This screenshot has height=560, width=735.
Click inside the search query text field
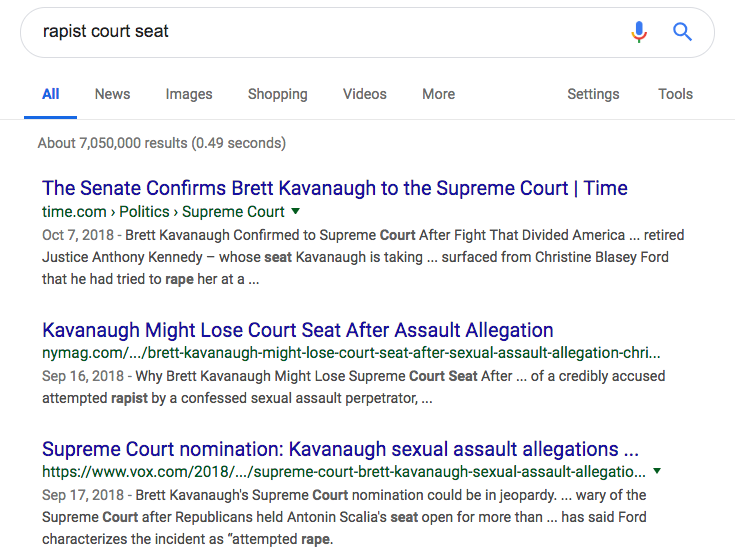(x=328, y=32)
